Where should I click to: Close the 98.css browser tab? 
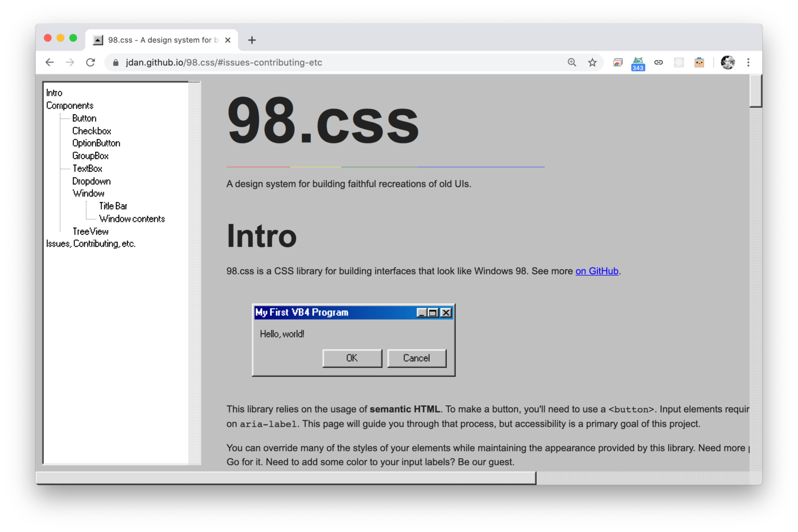point(228,40)
